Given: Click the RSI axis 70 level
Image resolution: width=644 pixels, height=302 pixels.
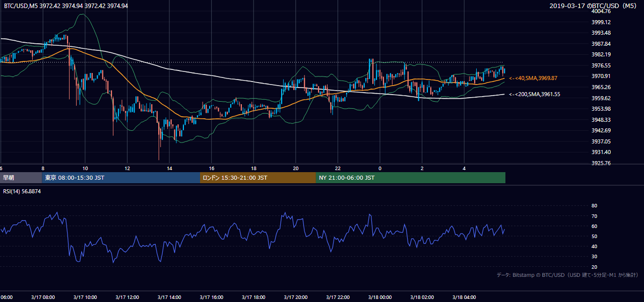Looking at the screenshot, I should (594, 216).
